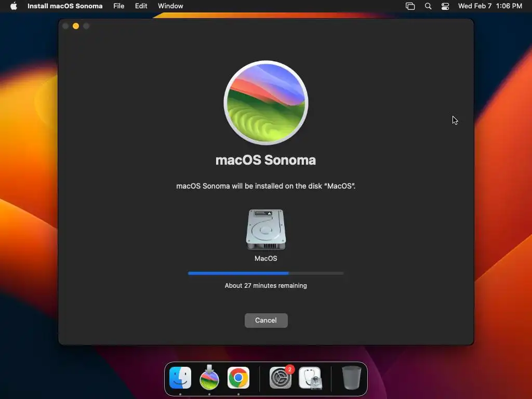
Task: Click the 'About 27 minutes remaining' text
Action: point(265,286)
